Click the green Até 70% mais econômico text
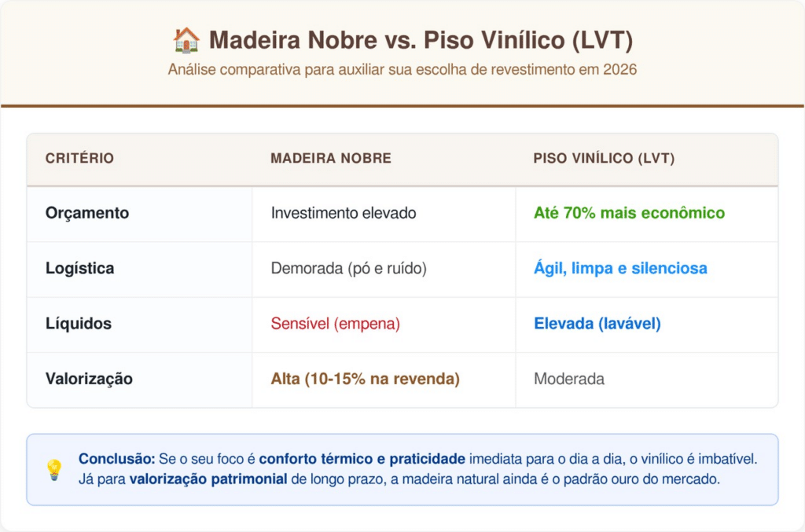Screen dimensions: 805x532 (x=629, y=213)
